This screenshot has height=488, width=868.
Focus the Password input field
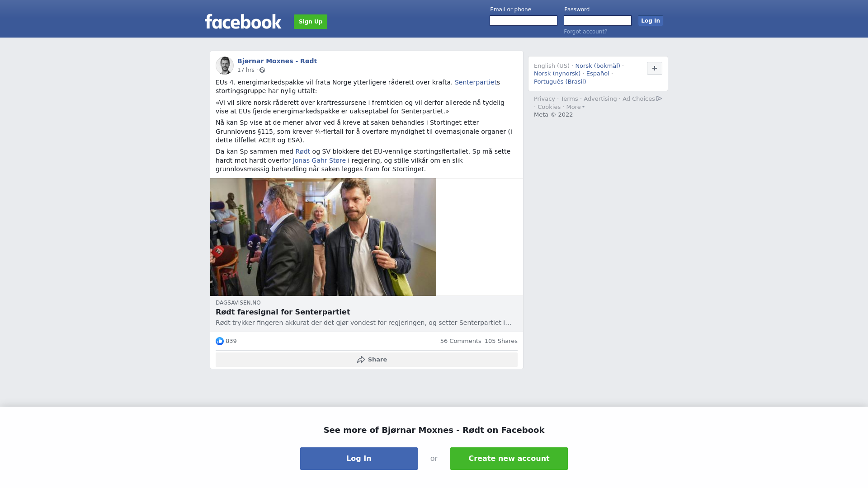pos(598,21)
